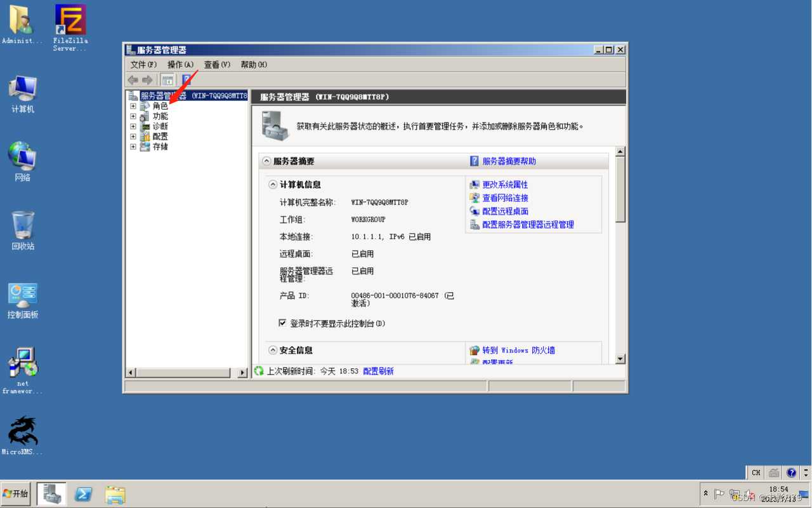Click the down arrow of the vertical scrollbar
Screen dimensions: 812x508
pyautogui.click(x=620, y=359)
